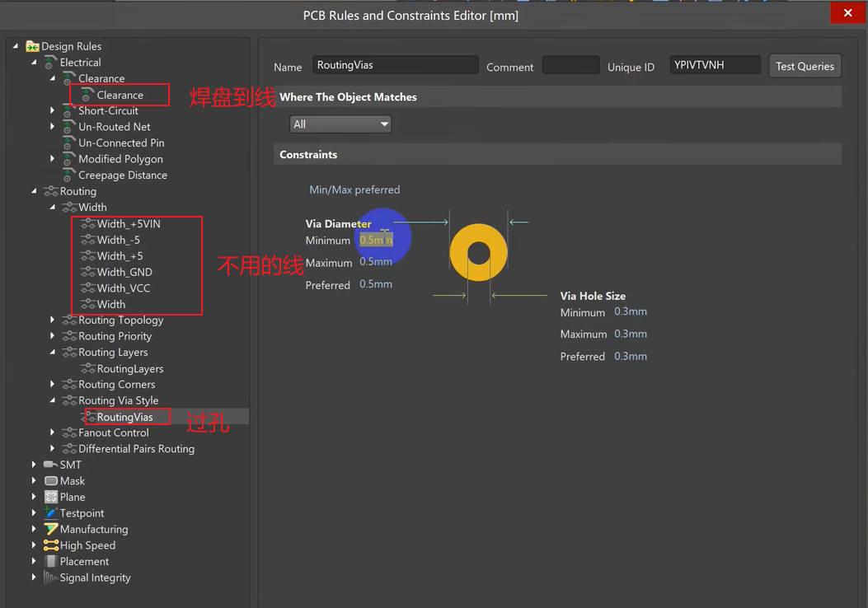Select the Width_-5 rule
Image resolution: width=868 pixels, height=608 pixels.
point(119,240)
